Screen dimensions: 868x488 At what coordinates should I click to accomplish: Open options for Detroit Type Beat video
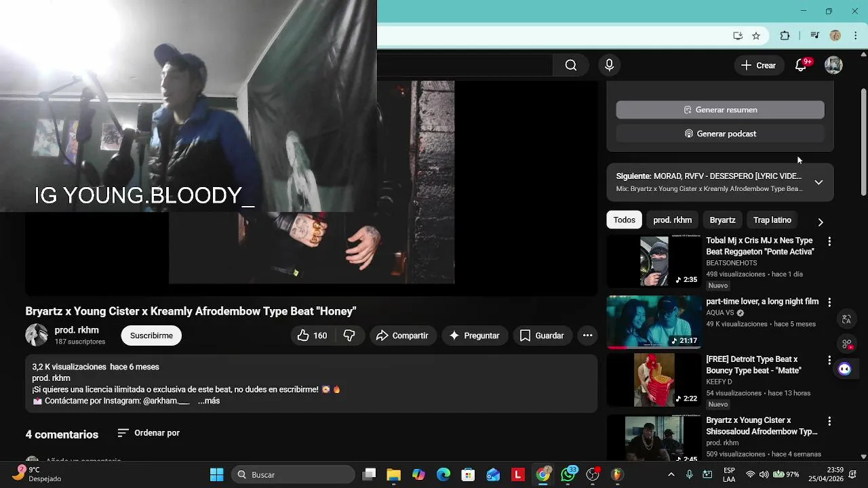coord(829,360)
